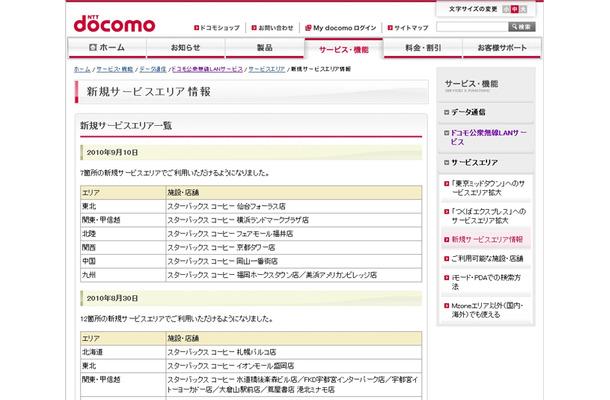610x400 pixels.
Task: Select the 九州 area cell
Action: tap(123, 275)
